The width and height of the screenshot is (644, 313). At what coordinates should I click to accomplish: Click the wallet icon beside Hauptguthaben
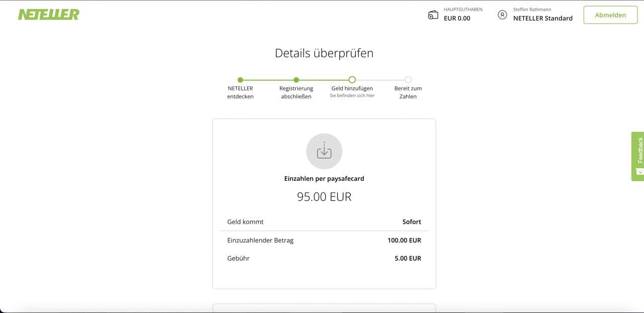pos(433,15)
